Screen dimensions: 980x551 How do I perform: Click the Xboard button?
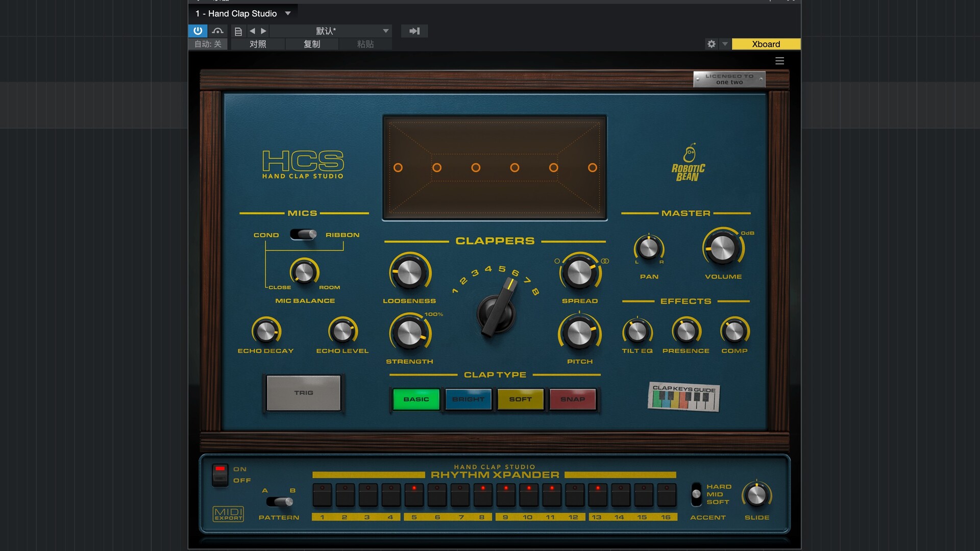pos(766,44)
